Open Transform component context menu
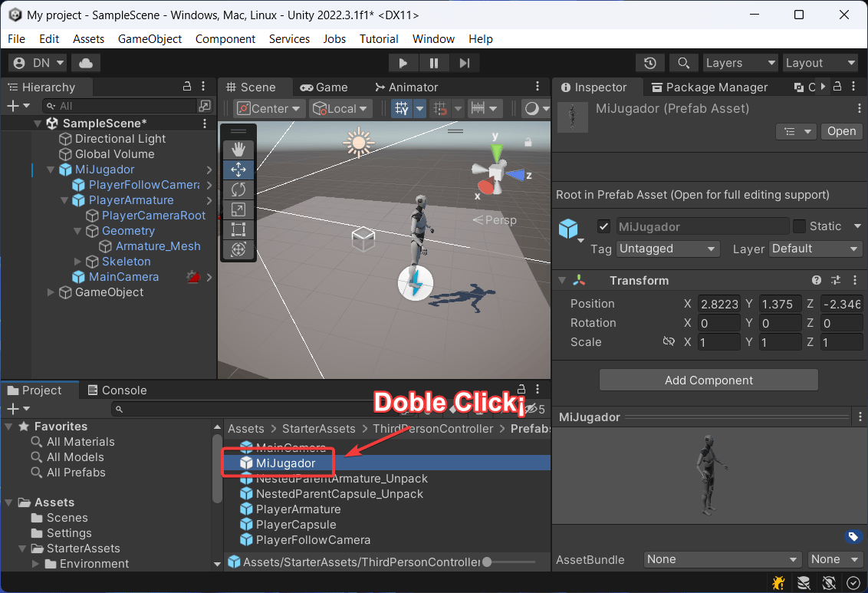 pos(855,280)
